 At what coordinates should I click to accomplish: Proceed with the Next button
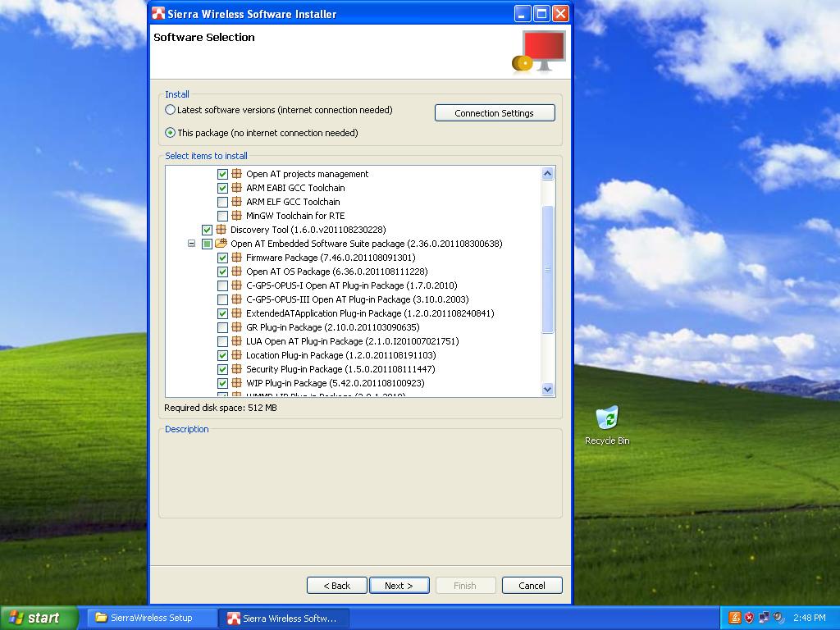(x=399, y=586)
